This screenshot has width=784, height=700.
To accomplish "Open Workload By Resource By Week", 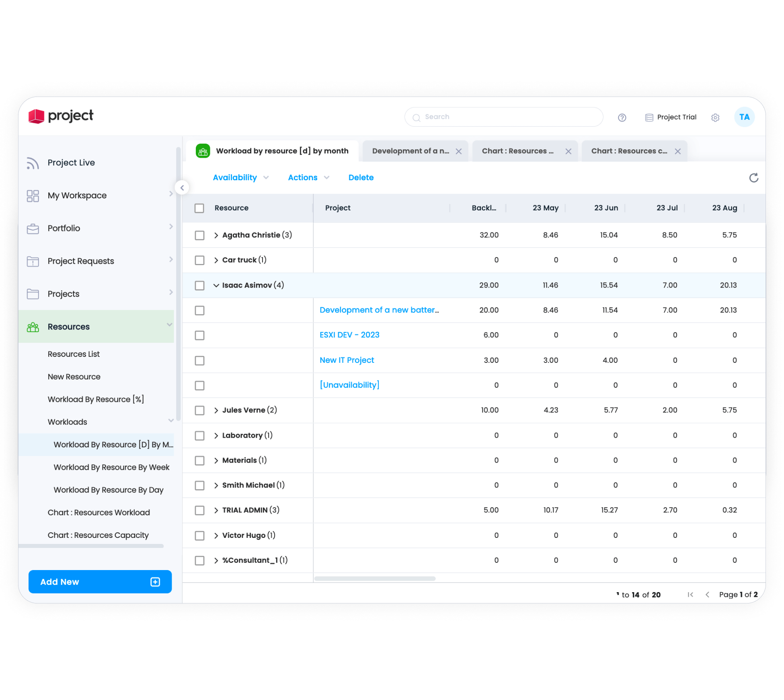I will click(x=111, y=467).
